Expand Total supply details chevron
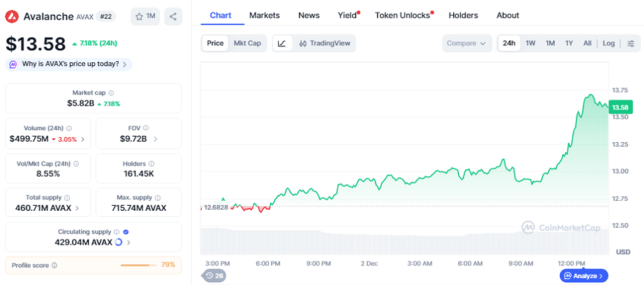This screenshot has height=285, width=644. [77, 208]
